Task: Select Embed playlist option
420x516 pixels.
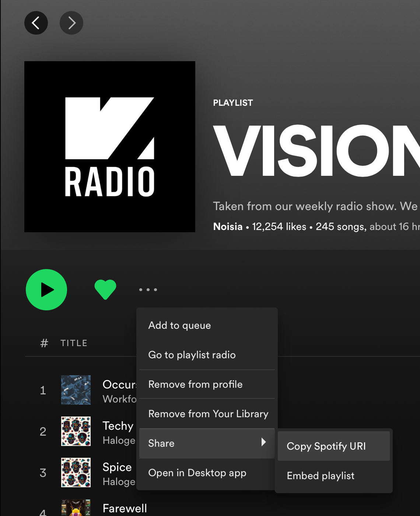Action: [x=334, y=475]
